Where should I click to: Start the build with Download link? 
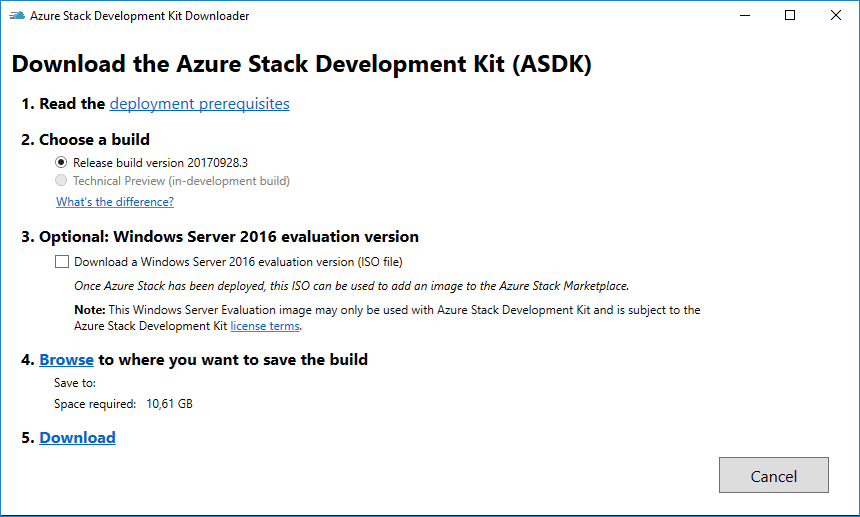(77, 438)
